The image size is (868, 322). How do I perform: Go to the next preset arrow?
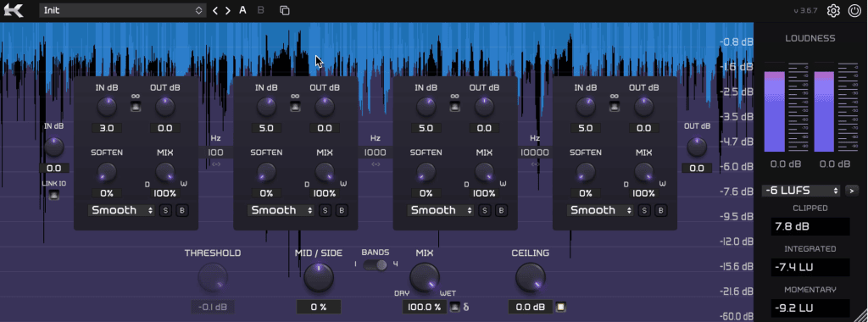228,10
